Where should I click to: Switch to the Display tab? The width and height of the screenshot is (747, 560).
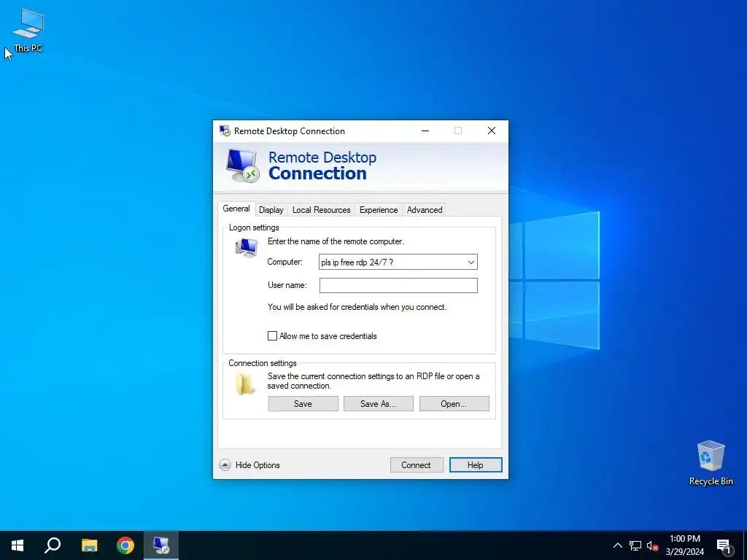coord(271,210)
